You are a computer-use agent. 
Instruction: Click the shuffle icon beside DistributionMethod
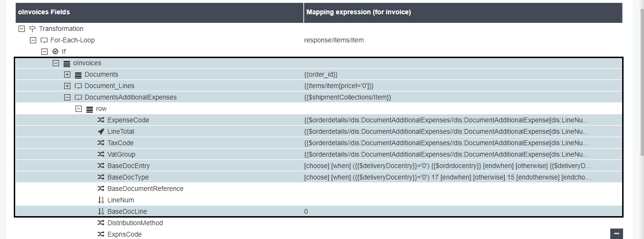(x=101, y=223)
